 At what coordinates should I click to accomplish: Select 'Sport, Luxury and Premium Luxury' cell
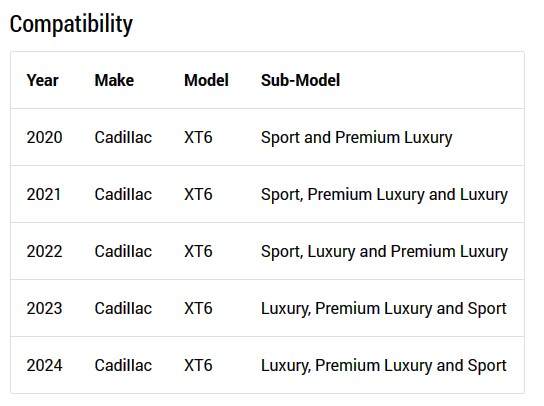[x=384, y=252]
